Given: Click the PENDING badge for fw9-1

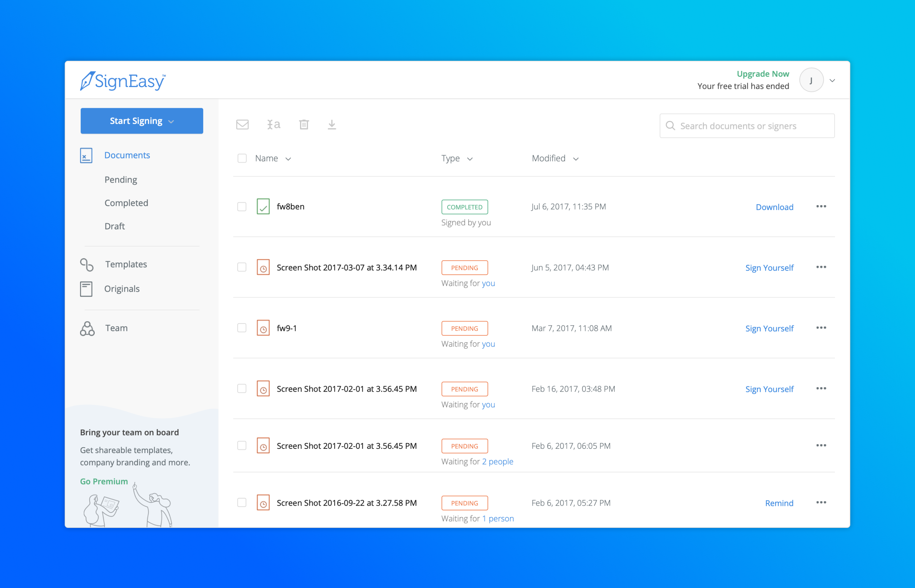Looking at the screenshot, I should pos(464,328).
